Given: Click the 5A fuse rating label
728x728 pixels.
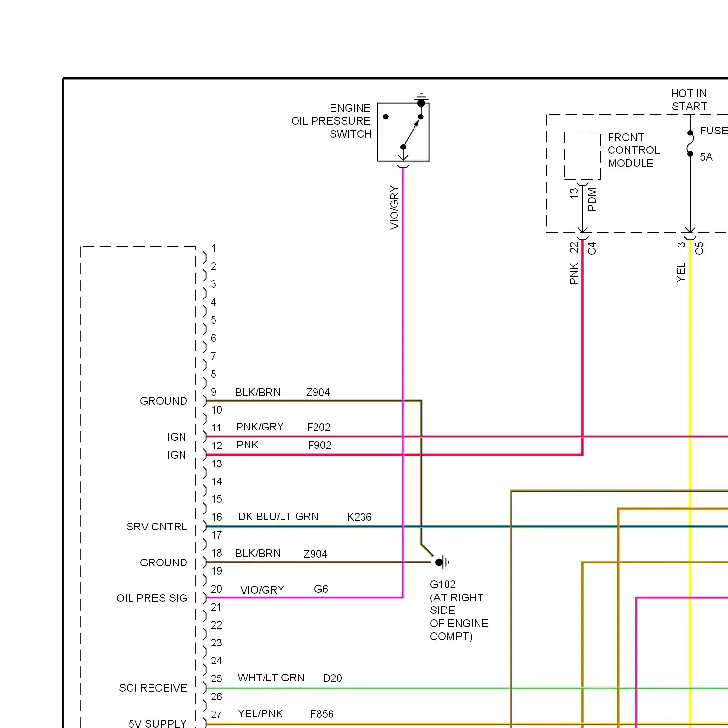Looking at the screenshot, I should tap(706, 157).
